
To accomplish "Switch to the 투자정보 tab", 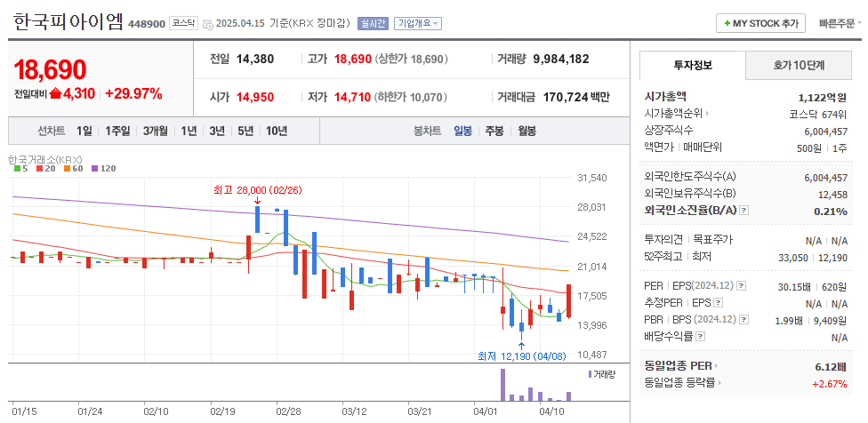I will click(693, 65).
